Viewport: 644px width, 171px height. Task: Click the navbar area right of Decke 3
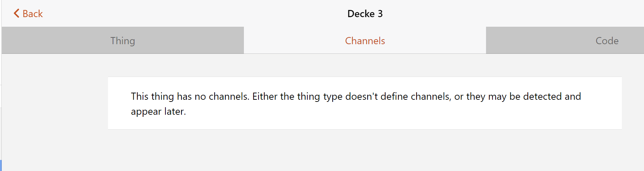pos(499,14)
